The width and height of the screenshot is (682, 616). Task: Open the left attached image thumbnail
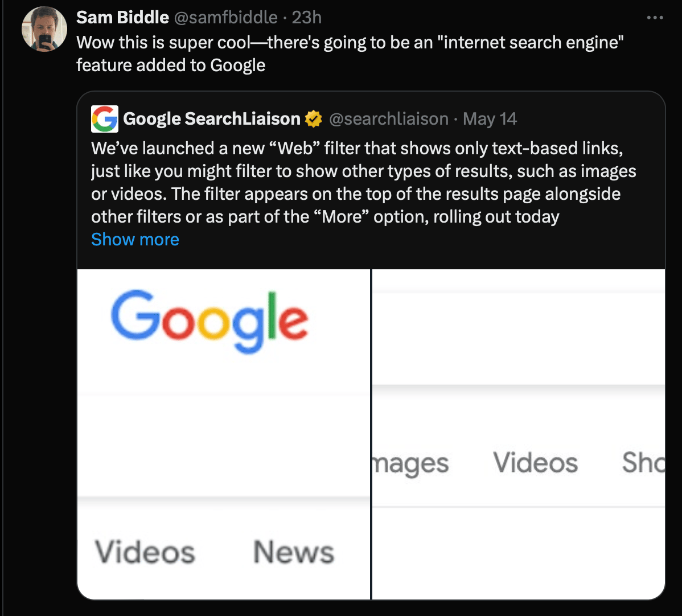point(224,434)
